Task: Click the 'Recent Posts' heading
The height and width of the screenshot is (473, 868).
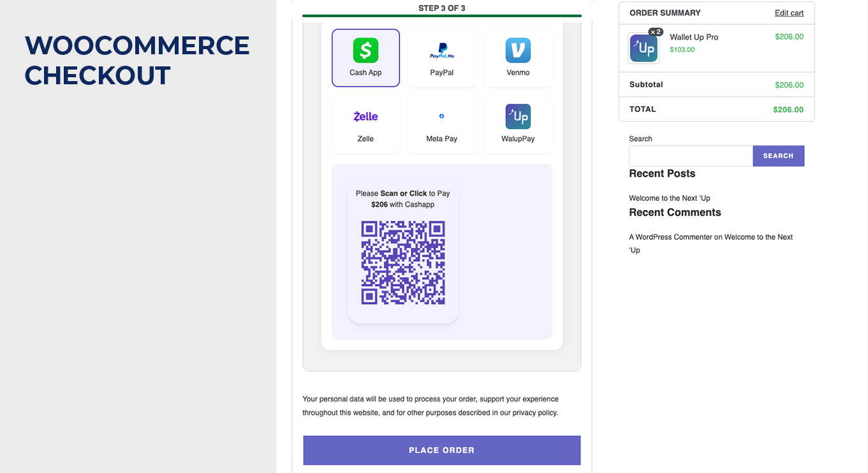Action: (662, 174)
